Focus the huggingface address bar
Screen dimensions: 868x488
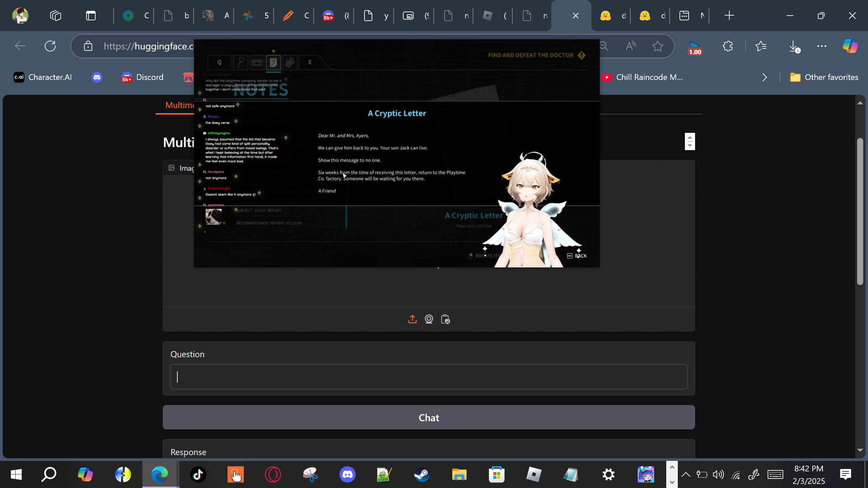click(x=149, y=46)
